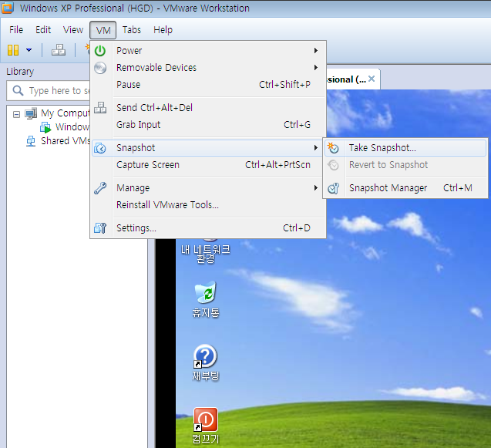Click the Revert to Snapshot icon
The image size is (491, 448).
tap(333, 165)
